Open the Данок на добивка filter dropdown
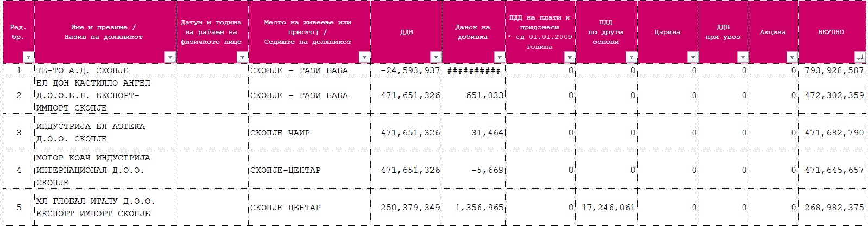This screenshot has width=868, height=226. [x=499, y=57]
